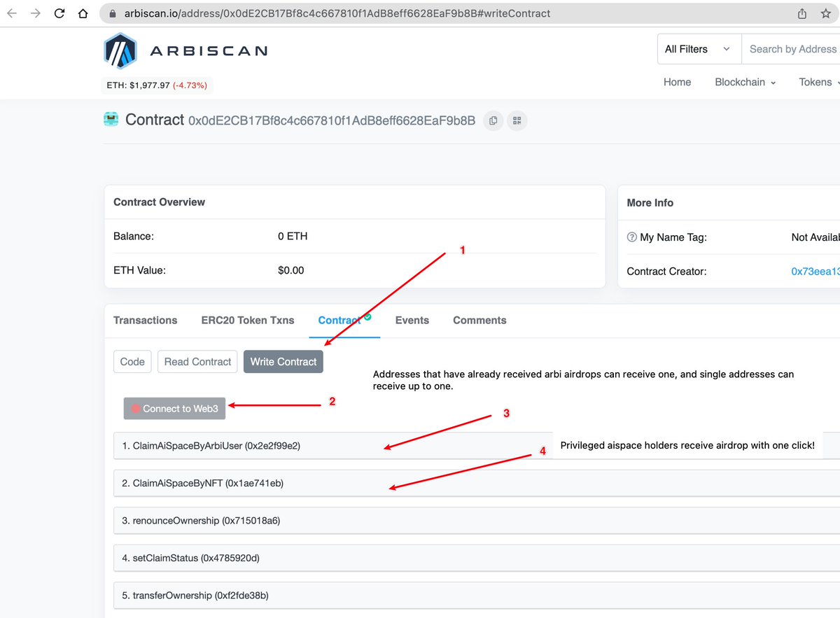Click the Contract Overview heading
This screenshot has height=618, width=840.
(160, 202)
